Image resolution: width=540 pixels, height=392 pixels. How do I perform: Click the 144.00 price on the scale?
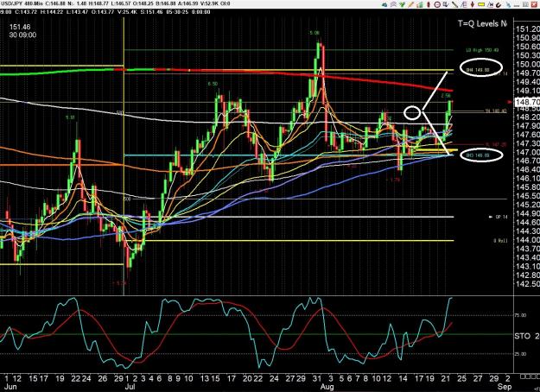[x=528, y=240]
